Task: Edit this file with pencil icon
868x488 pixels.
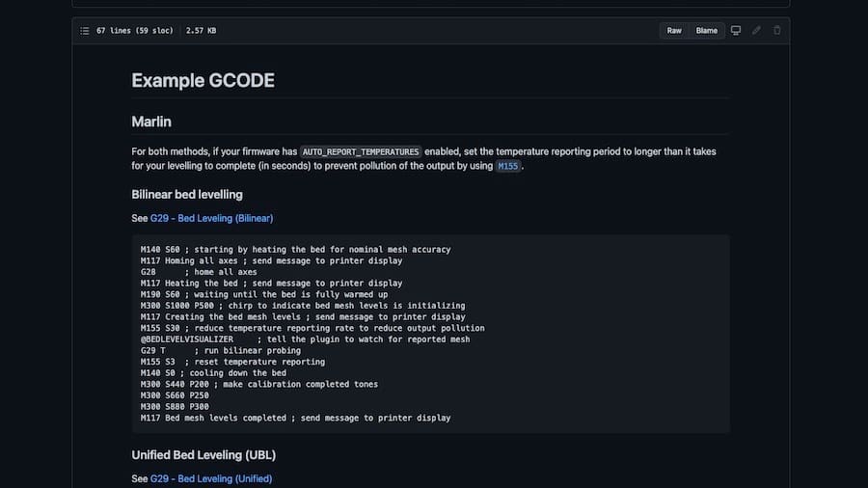Action: point(756,31)
